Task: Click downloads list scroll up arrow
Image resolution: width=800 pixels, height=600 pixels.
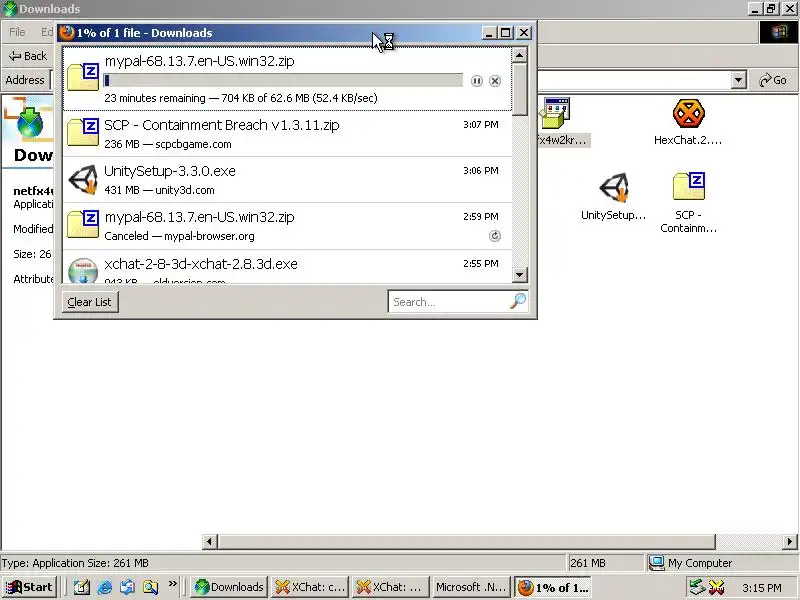Action: [519, 55]
